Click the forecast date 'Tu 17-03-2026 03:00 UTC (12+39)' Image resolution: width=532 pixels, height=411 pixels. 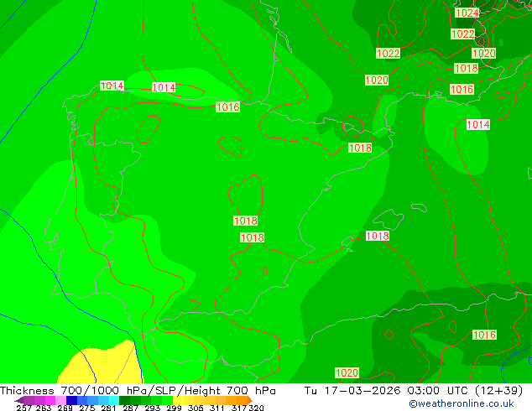pos(414,391)
